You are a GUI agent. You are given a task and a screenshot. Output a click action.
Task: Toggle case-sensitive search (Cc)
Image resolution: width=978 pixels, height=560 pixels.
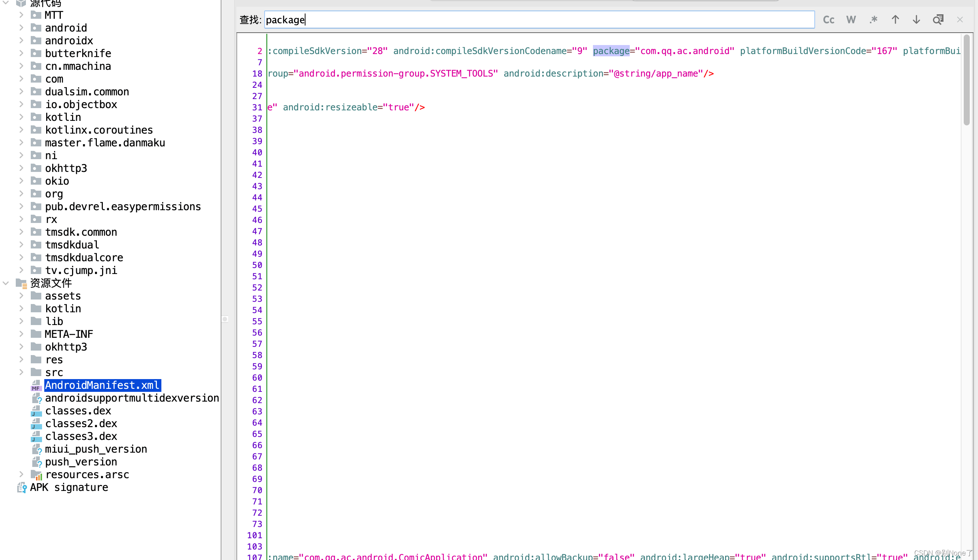828,20
